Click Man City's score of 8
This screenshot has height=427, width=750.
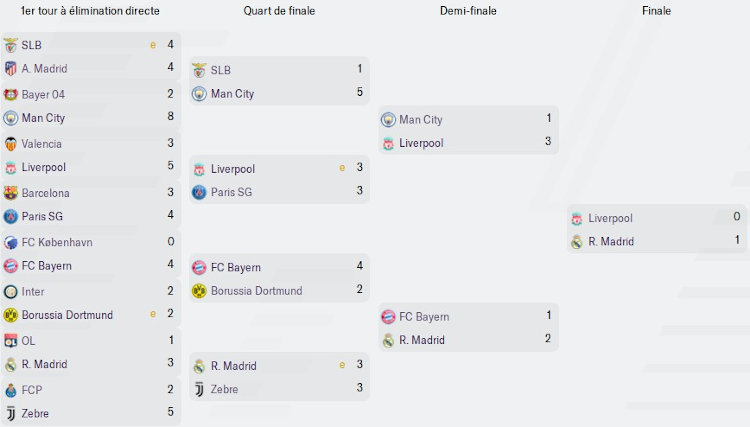coord(170,118)
